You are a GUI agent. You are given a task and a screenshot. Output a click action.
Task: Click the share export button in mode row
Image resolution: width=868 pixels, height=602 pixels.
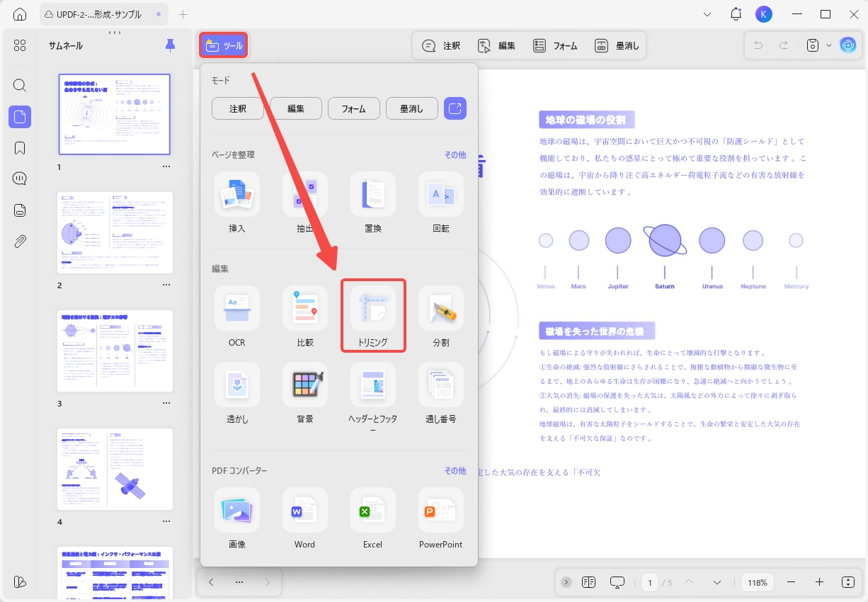[455, 108]
